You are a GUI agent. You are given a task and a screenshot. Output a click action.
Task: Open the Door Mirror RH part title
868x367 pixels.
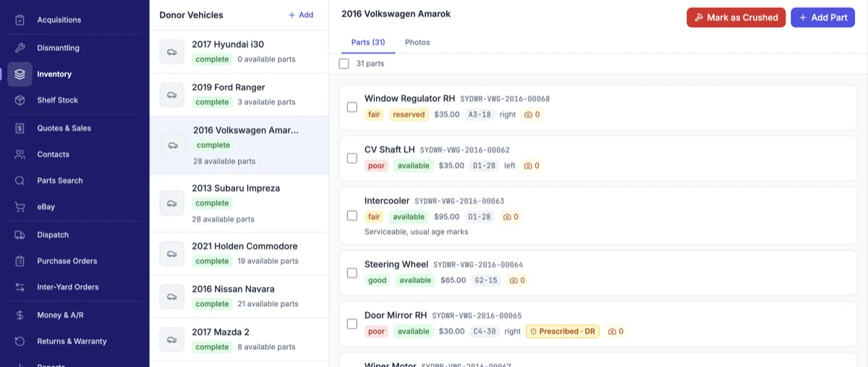[x=396, y=316]
